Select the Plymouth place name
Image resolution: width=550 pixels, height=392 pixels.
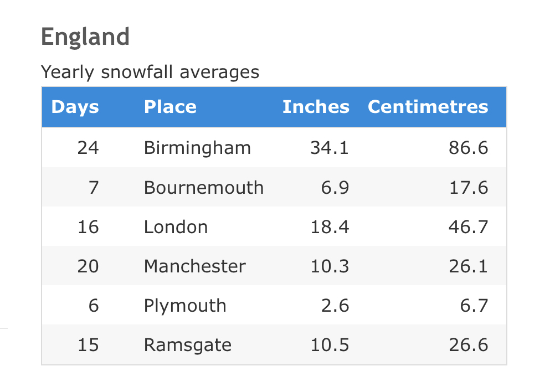click(x=185, y=306)
